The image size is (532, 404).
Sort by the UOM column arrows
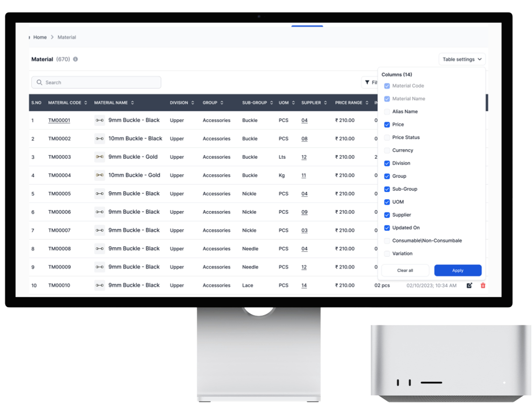[x=293, y=103]
